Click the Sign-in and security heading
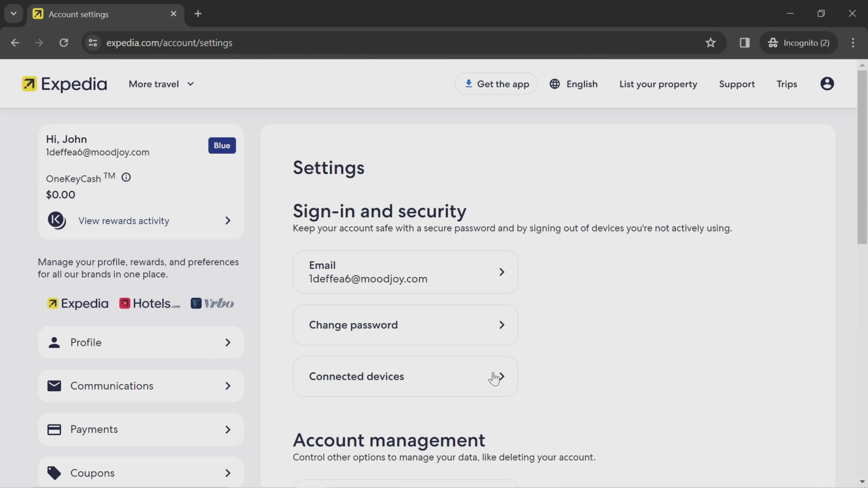 (x=380, y=211)
